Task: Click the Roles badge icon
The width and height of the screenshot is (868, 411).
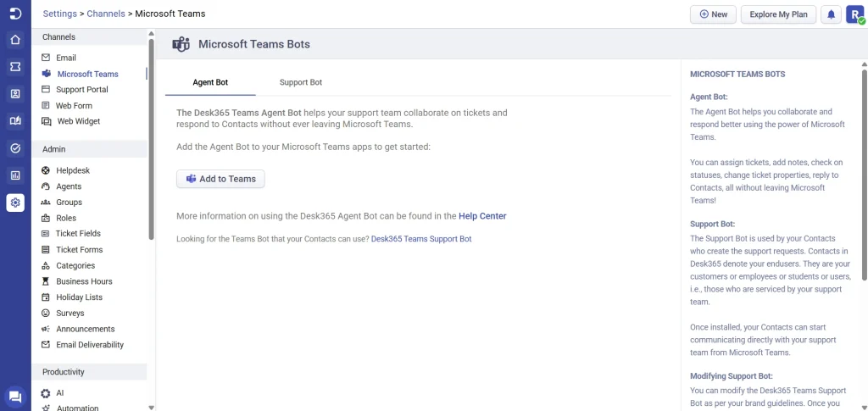Action: [x=46, y=218]
